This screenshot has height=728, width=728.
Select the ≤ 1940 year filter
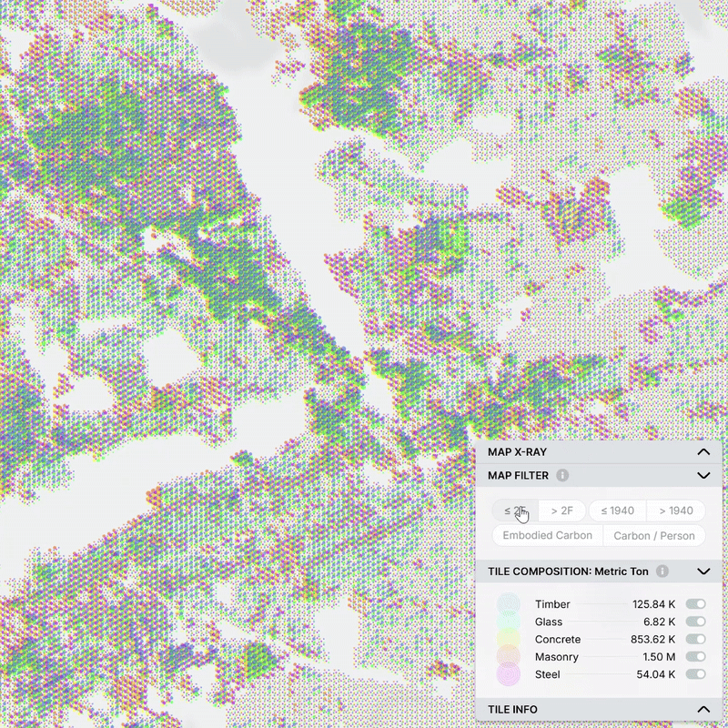pyautogui.click(x=617, y=511)
